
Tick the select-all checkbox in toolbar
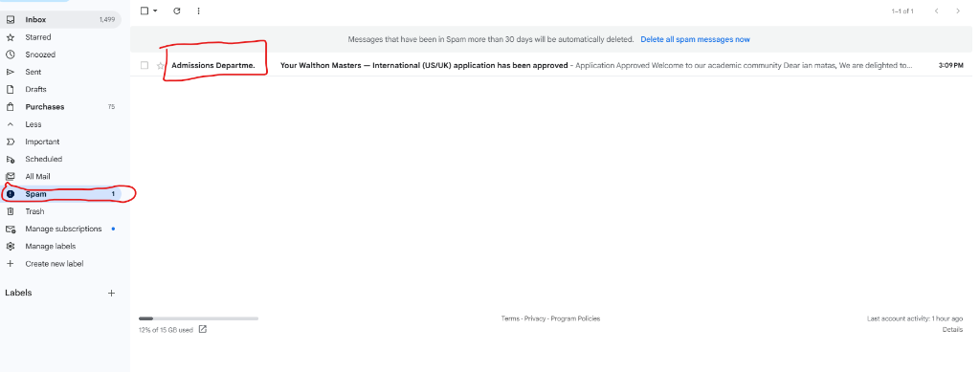point(145,11)
